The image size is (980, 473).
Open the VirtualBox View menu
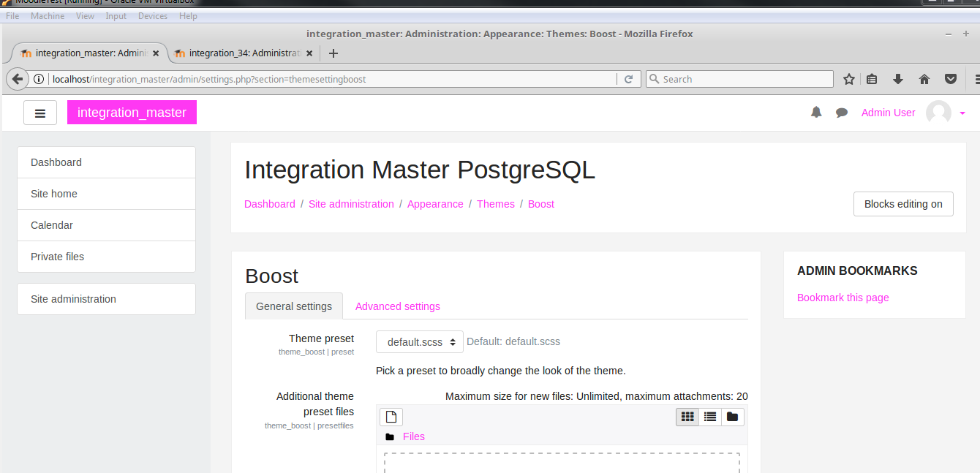[x=85, y=16]
